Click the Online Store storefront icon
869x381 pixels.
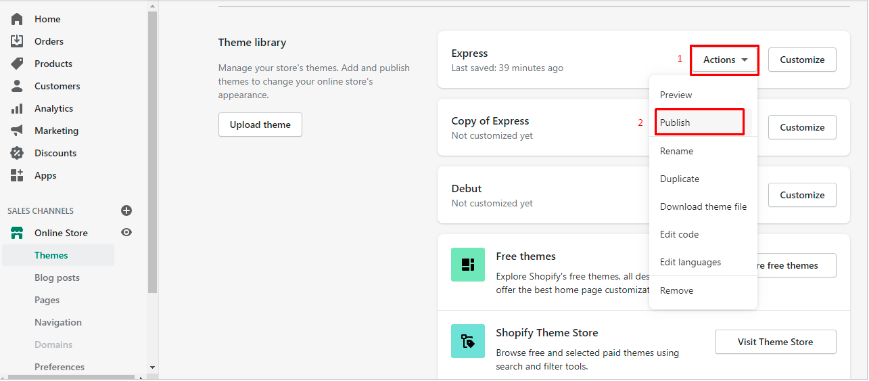point(17,233)
